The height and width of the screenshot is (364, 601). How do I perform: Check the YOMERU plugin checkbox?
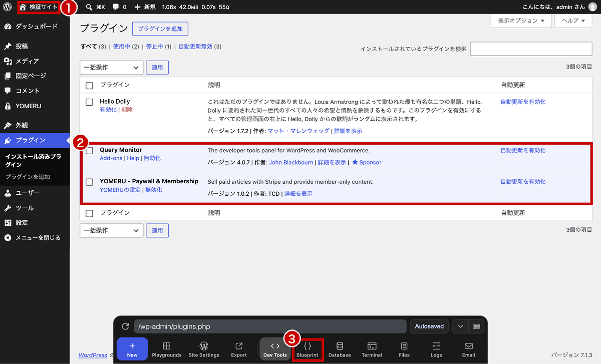pos(89,182)
